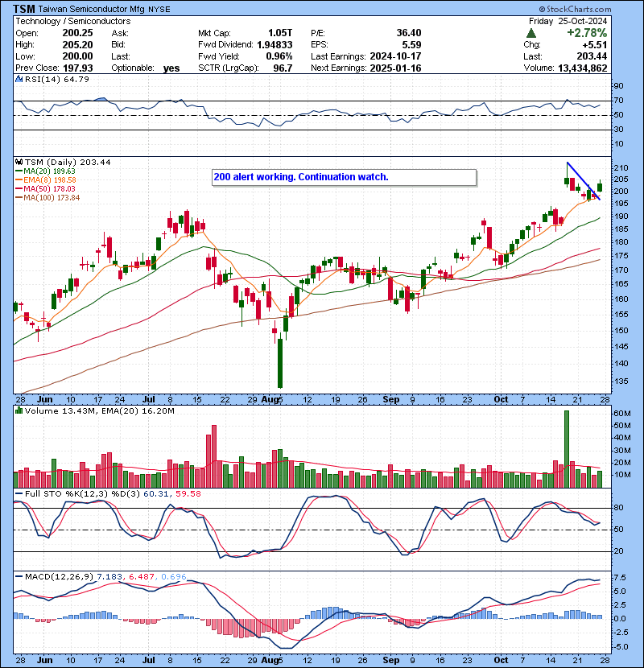Screen dimensions: 644x668
Task: Click the 60M volume axis label
Action: click(622, 414)
